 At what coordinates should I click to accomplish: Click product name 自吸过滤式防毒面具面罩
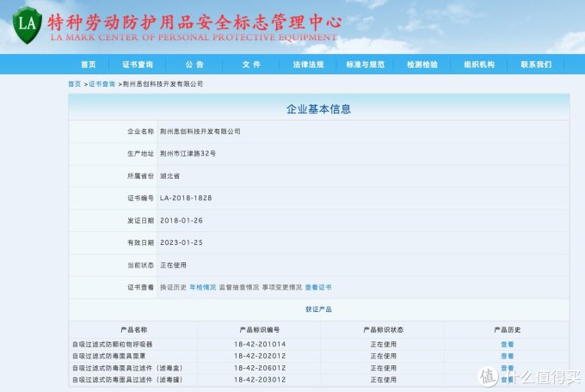pyautogui.click(x=108, y=356)
